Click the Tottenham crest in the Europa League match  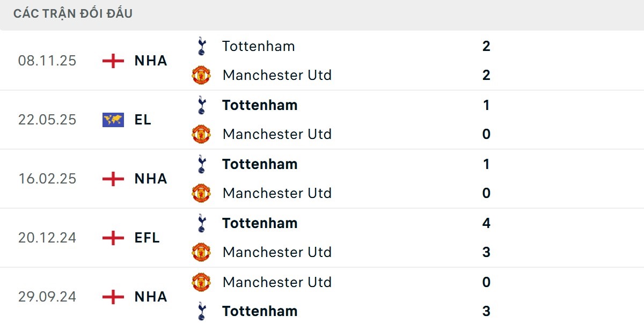pyautogui.click(x=201, y=105)
